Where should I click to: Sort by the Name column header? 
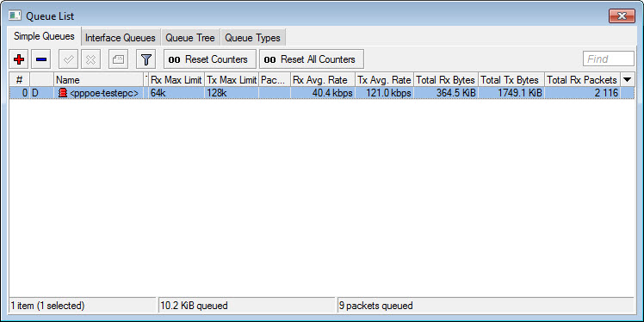coord(98,80)
